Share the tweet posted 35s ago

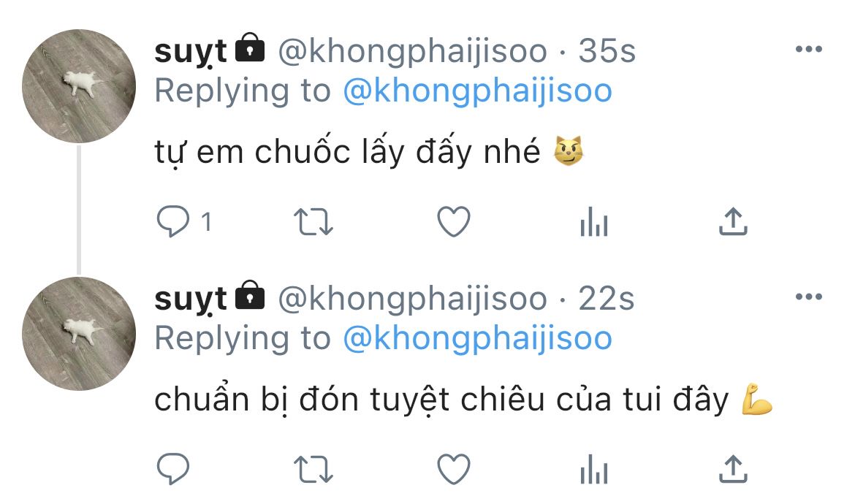(x=733, y=221)
